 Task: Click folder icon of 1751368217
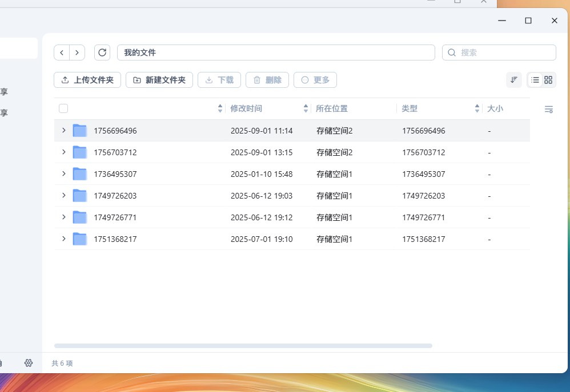coord(79,239)
